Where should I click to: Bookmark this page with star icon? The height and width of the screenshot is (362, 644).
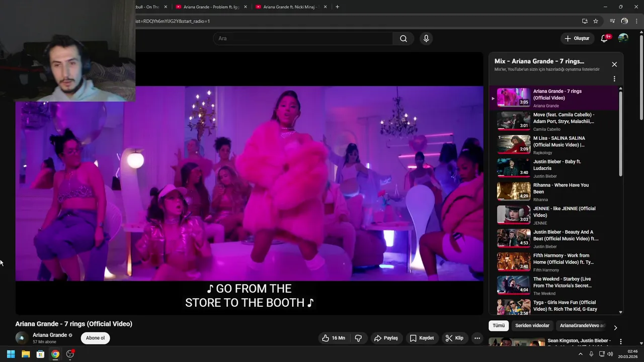(x=596, y=21)
